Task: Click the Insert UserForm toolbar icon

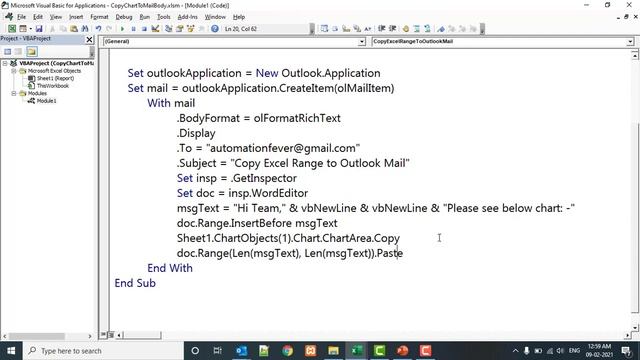Action: [x=22, y=29]
